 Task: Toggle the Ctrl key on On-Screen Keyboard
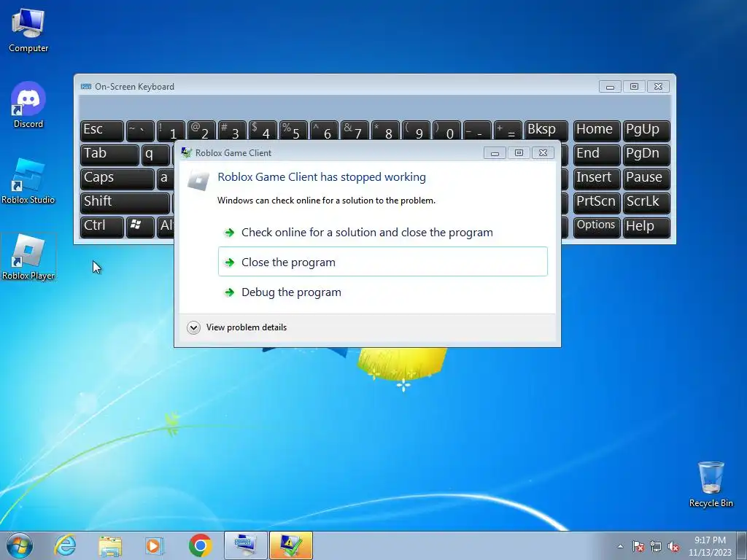pos(102,227)
